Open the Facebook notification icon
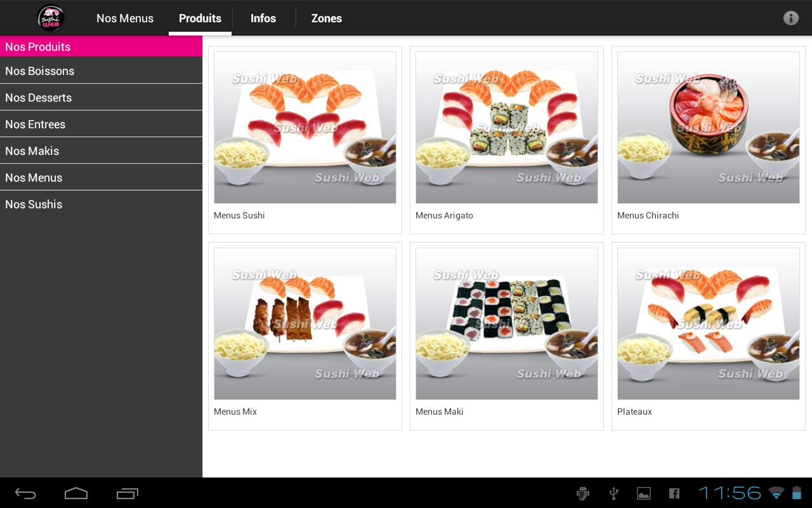This screenshot has width=812, height=508. 674,493
